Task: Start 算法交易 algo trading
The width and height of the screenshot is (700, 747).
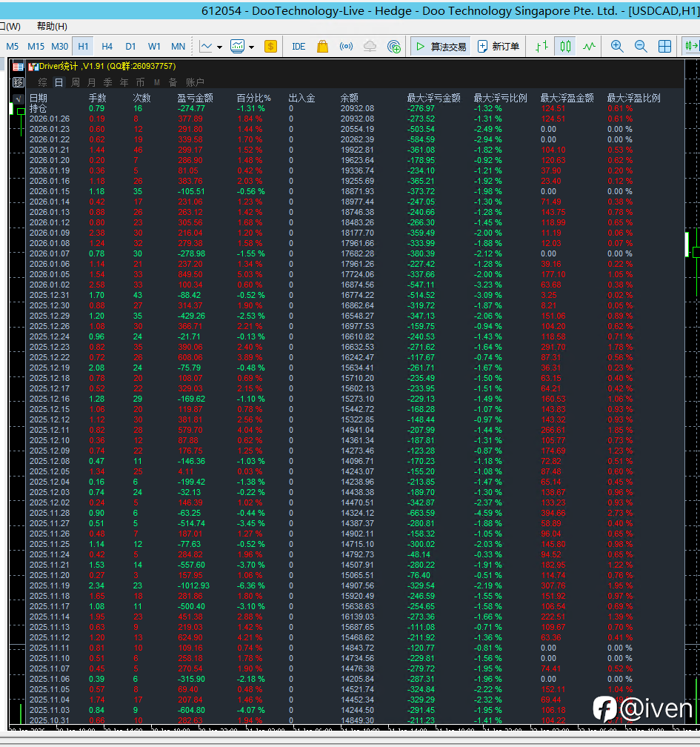Action: (x=440, y=46)
